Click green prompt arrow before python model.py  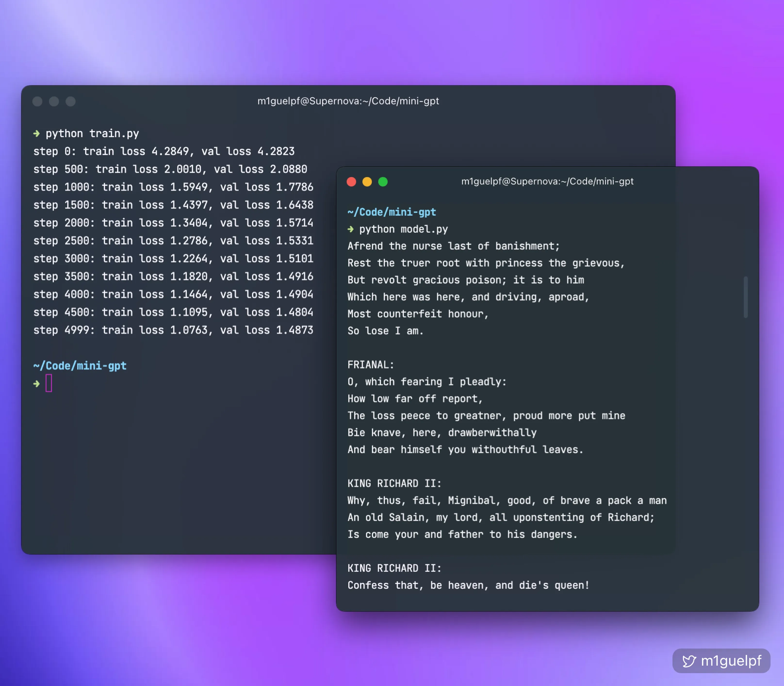tap(350, 229)
